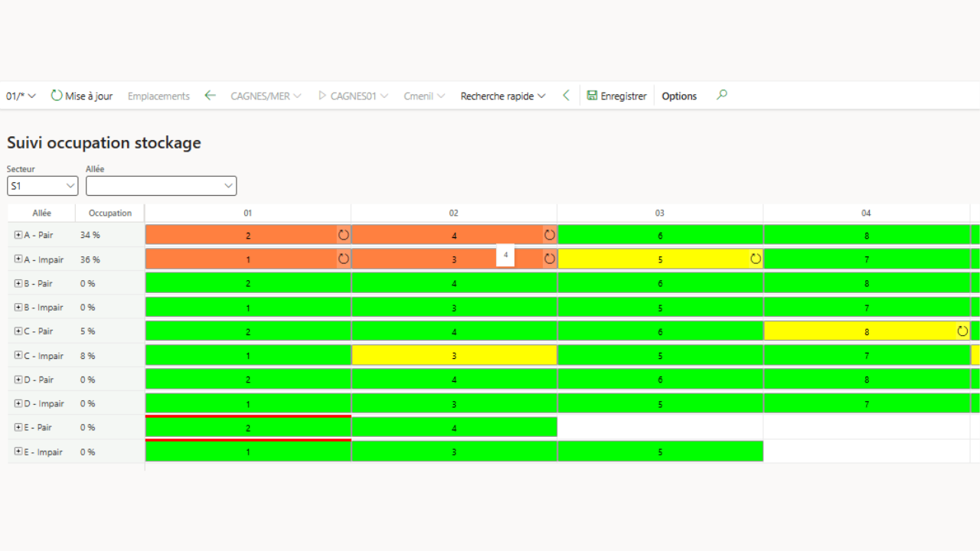Expand the C - Pair row

click(x=18, y=331)
